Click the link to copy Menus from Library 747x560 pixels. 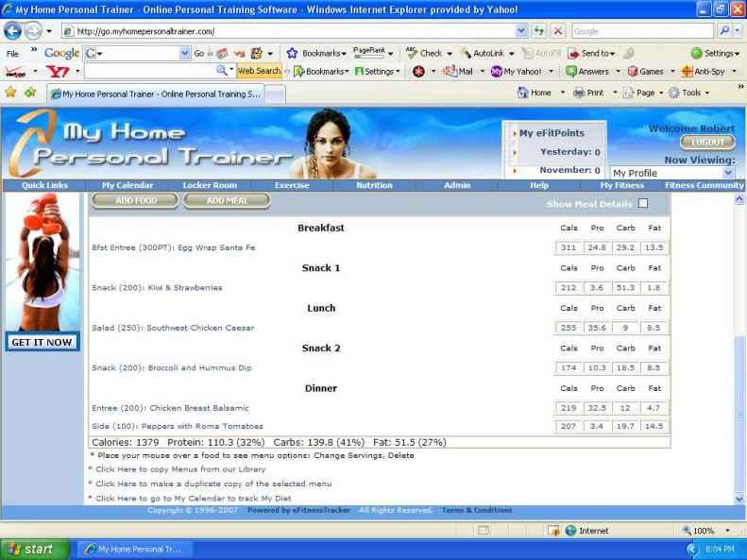pyautogui.click(x=179, y=469)
